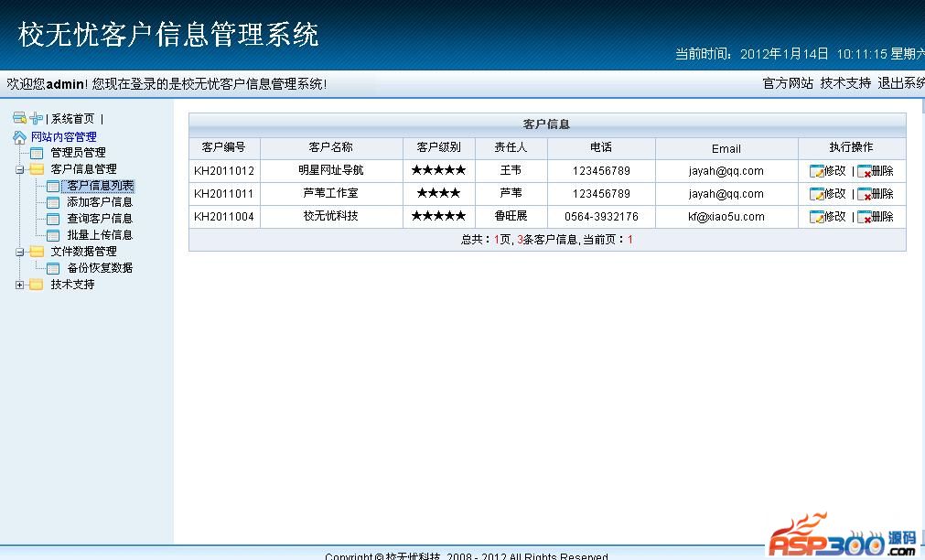Open 添加客户信息 tree item
925x560 pixels.
pos(100,202)
